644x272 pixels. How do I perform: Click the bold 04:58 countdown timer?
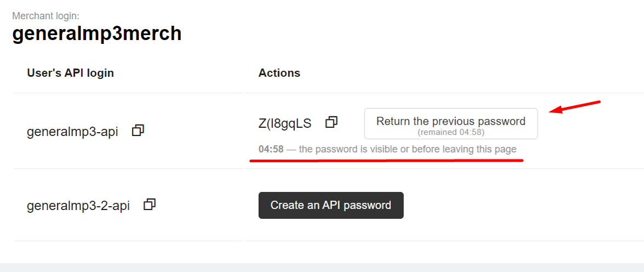271,149
